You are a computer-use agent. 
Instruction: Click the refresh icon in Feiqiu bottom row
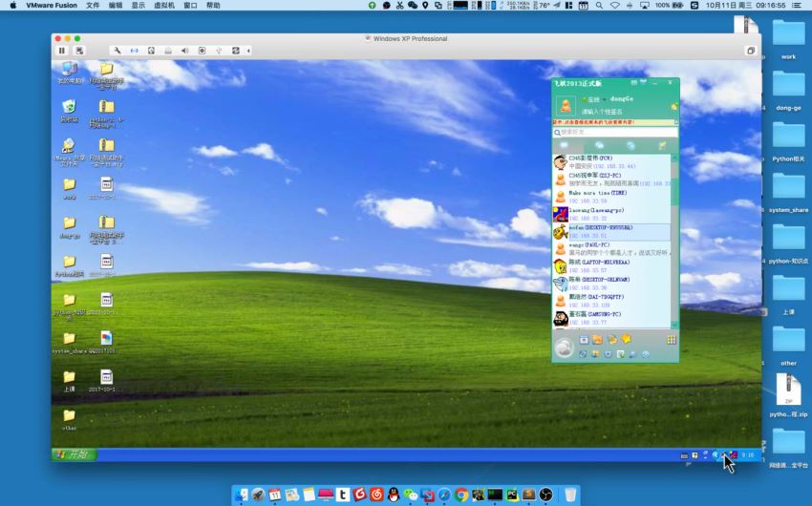(x=583, y=354)
